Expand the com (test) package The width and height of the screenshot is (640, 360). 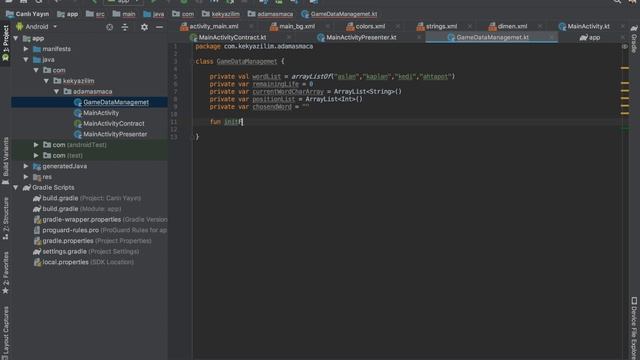pyautogui.click(x=36, y=156)
